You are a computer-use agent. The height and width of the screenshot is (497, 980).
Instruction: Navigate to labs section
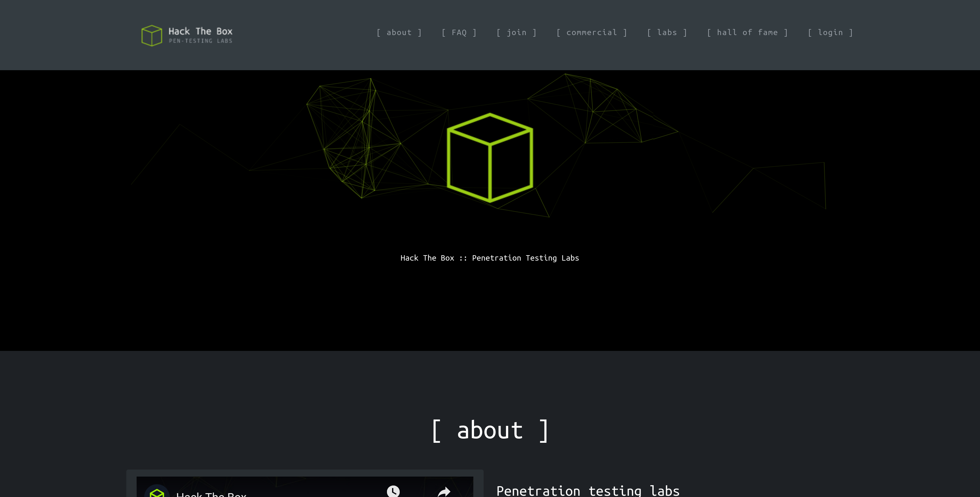pyautogui.click(x=667, y=33)
